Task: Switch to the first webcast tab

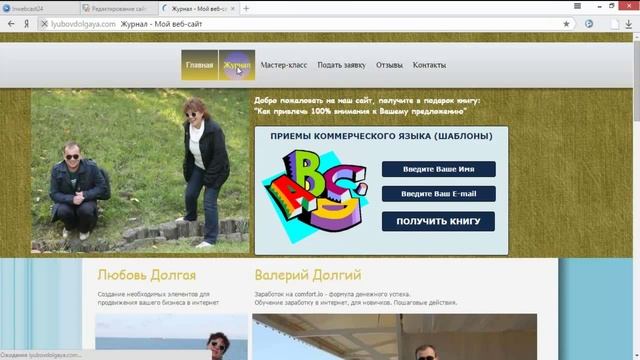Action: tap(40, 8)
